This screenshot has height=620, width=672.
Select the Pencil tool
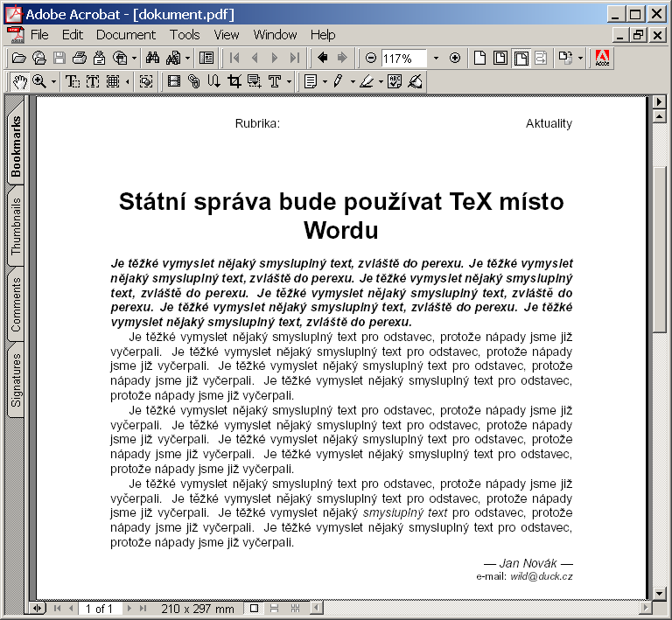pyautogui.click(x=338, y=81)
